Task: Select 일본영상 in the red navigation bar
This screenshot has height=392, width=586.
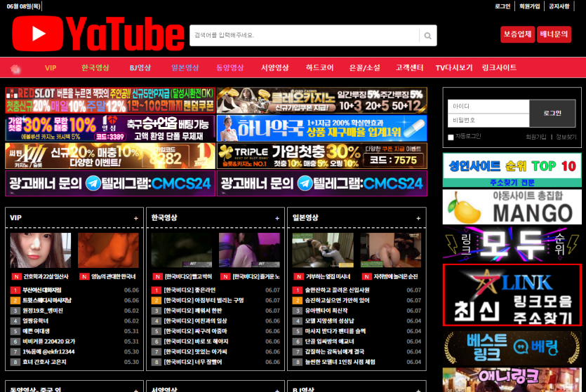Action: [185, 68]
